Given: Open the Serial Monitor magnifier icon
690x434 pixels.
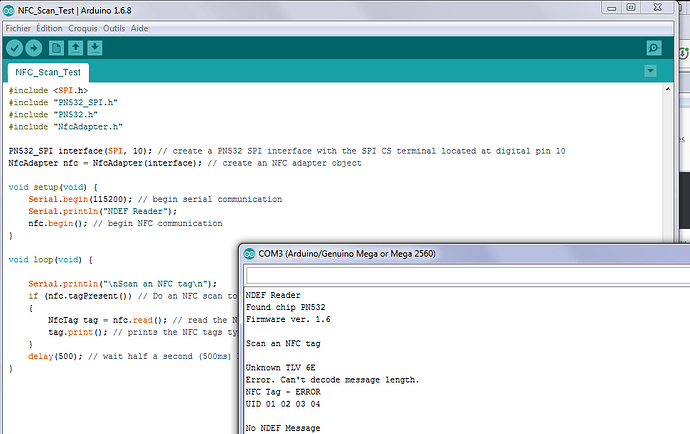Looking at the screenshot, I should tap(654, 48).
